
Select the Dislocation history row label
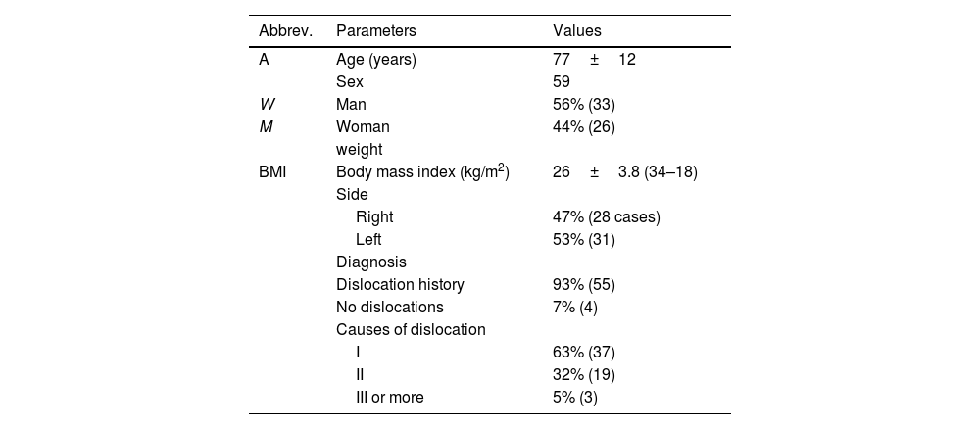pyautogui.click(x=400, y=285)
